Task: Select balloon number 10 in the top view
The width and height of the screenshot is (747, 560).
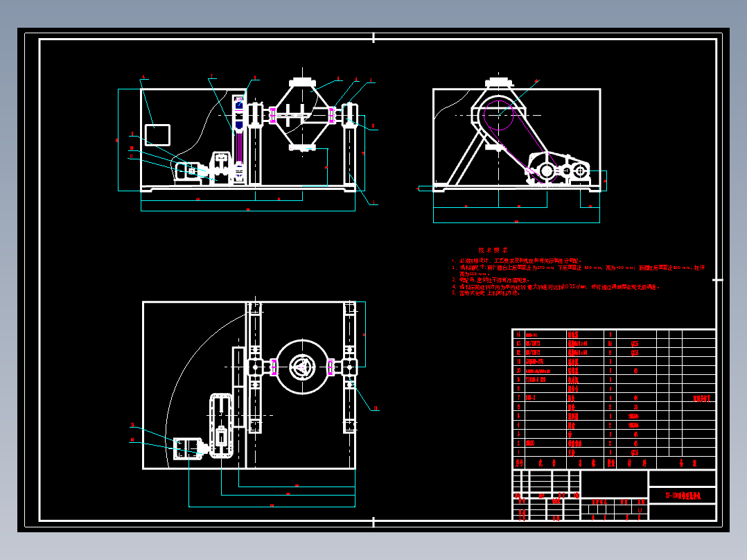Action: tap(376, 408)
